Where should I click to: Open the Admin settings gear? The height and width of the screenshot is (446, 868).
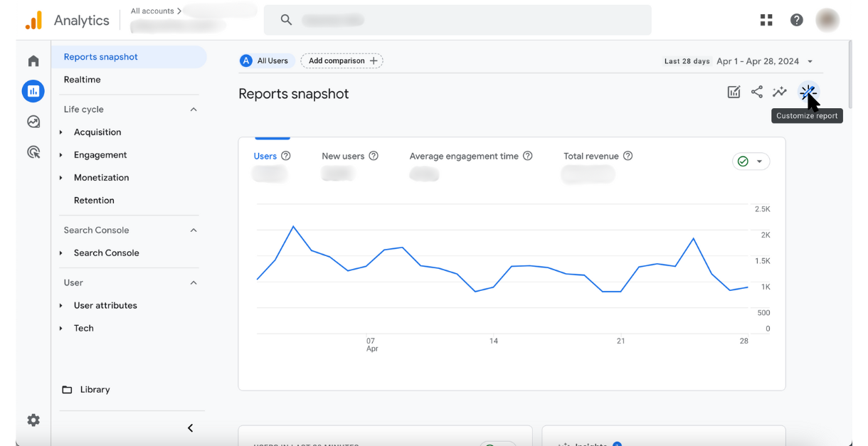[x=33, y=420]
